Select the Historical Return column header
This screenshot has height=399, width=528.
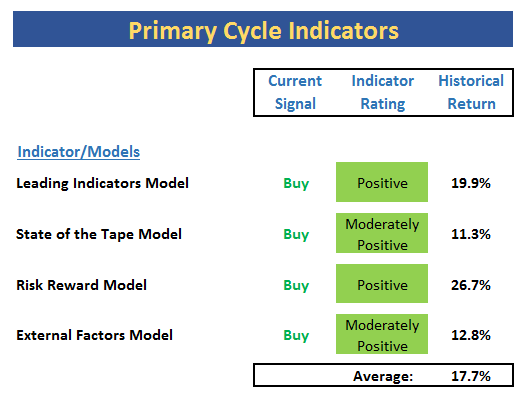tap(471, 92)
